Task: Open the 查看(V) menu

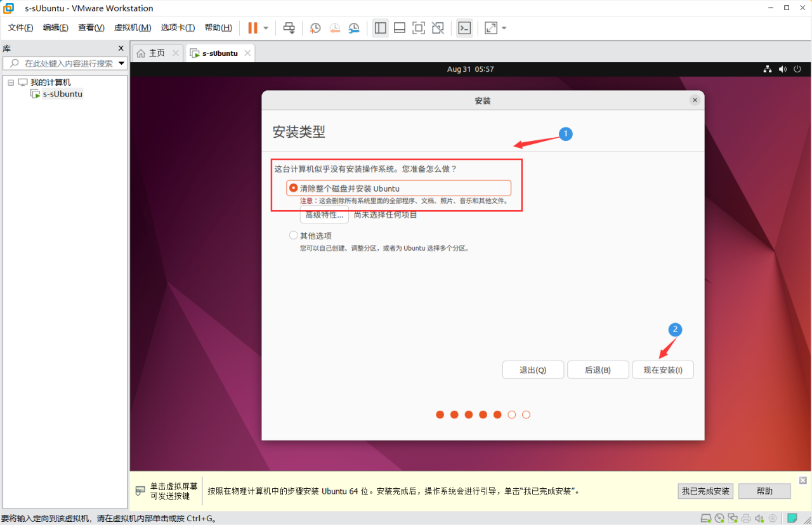Action: (x=91, y=28)
